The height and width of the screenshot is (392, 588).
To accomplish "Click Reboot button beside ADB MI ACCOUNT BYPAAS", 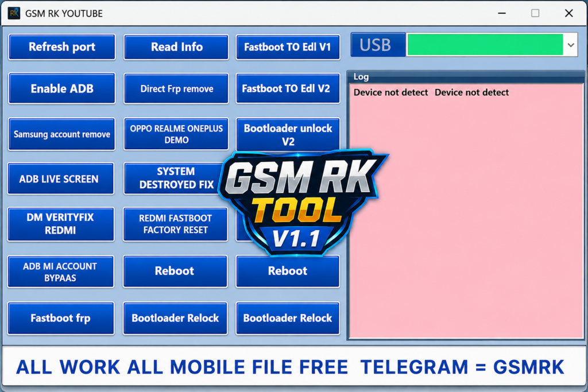I will point(175,271).
